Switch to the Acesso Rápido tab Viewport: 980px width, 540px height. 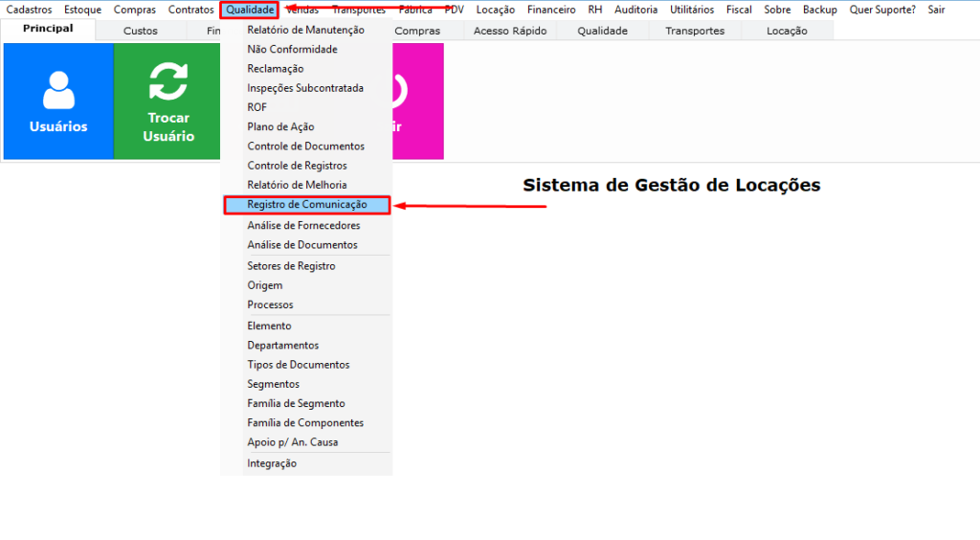click(x=510, y=31)
